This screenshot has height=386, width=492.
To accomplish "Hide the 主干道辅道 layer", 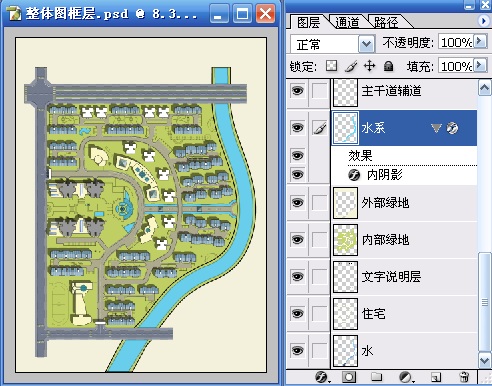I will 298,91.
